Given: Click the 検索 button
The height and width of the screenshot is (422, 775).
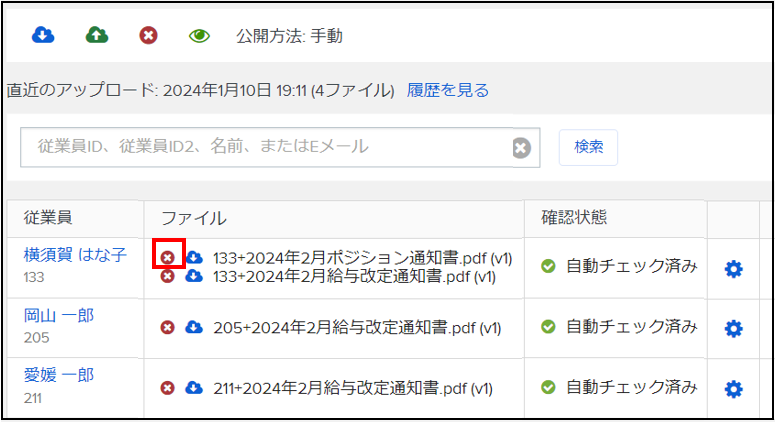Looking at the screenshot, I should pyautogui.click(x=588, y=147).
